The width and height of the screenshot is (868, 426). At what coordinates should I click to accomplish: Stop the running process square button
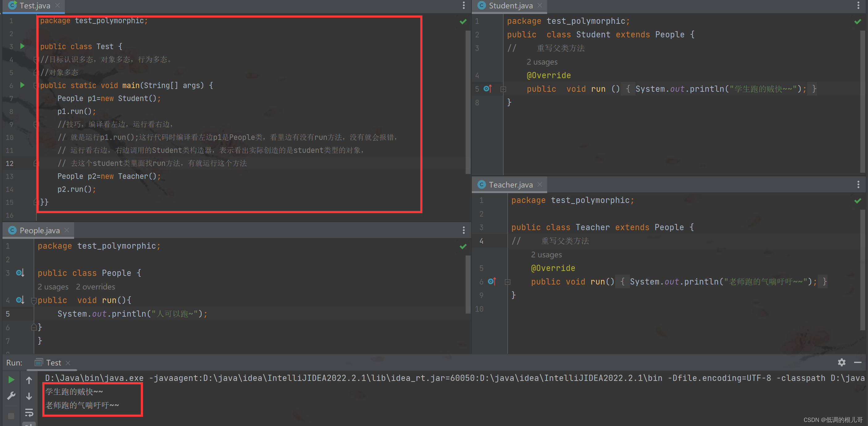[x=11, y=416]
